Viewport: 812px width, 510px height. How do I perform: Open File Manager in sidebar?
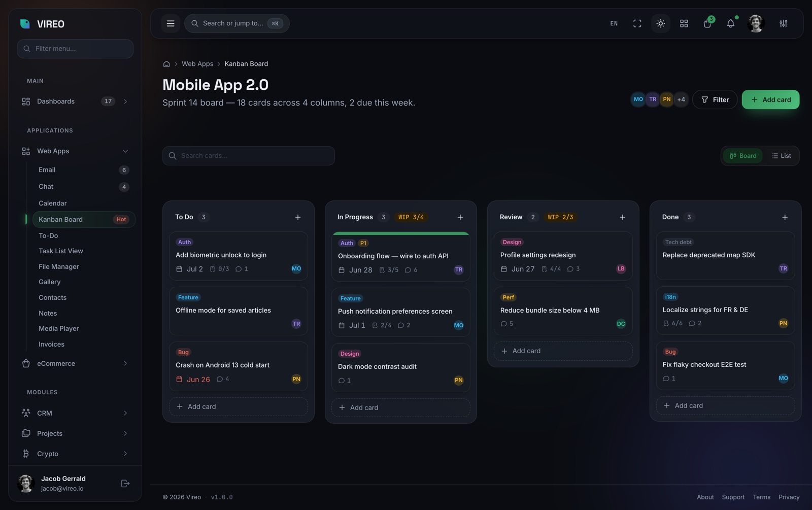tap(84, 266)
